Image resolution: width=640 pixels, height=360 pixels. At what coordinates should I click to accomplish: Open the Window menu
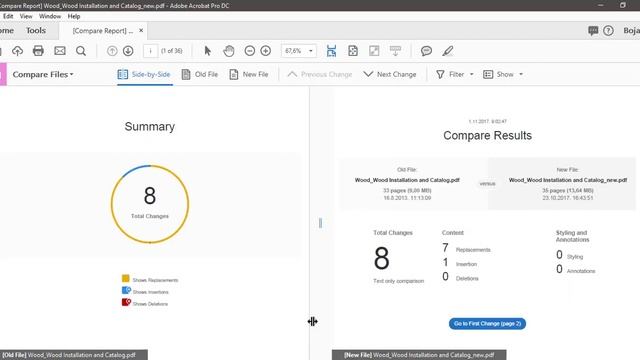click(x=50, y=16)
